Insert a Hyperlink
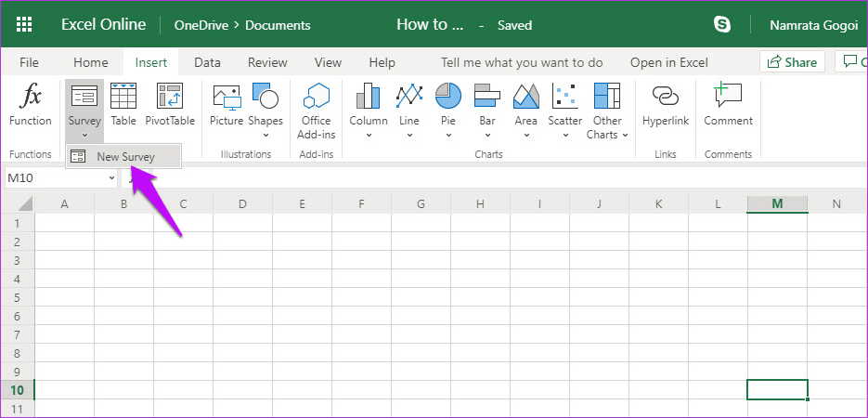 [x=665, y=97]
